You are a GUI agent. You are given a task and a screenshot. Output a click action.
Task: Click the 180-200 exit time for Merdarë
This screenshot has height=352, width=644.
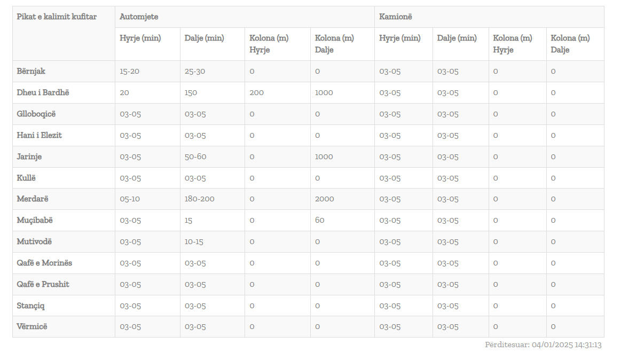point(200,199)
